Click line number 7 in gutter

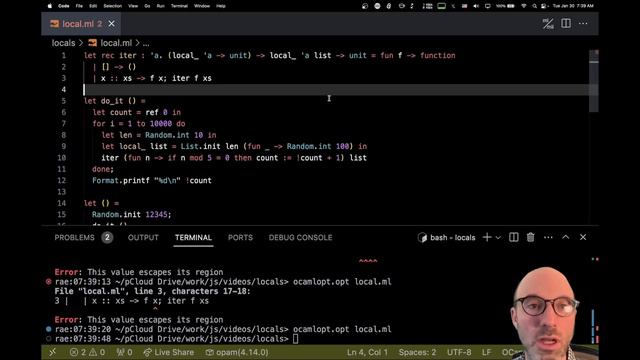[63, 124]
